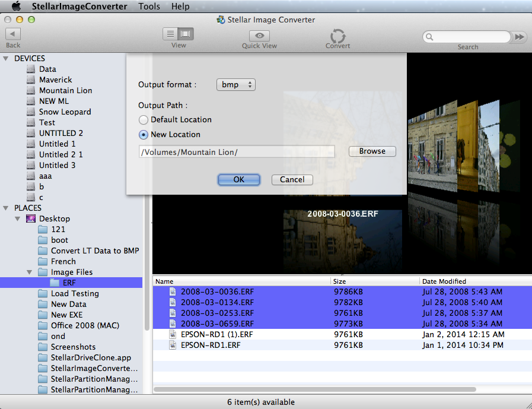Viewport: 532px width, 409px height.
Task: Select the New Location radio button
Action: [144, 135]
